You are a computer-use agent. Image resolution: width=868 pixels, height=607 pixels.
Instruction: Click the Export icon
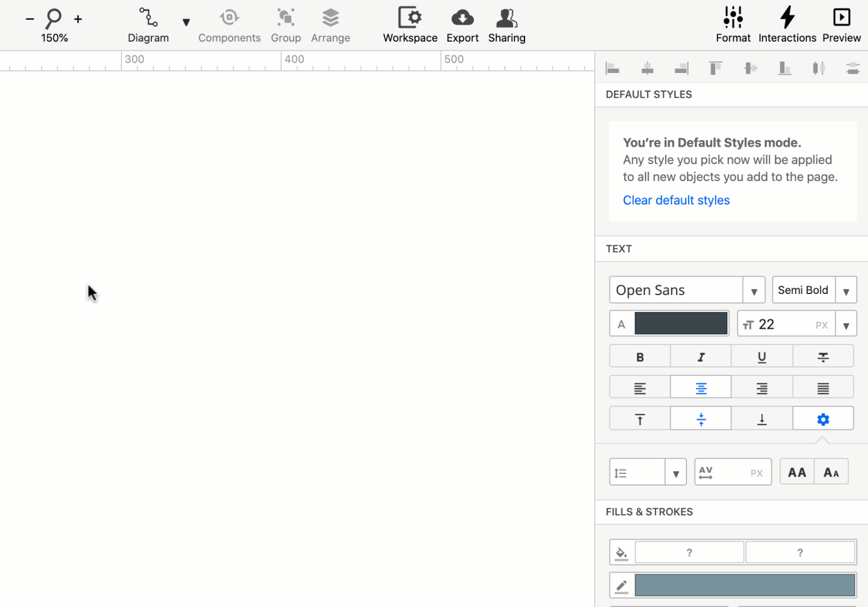click(462, 17)
